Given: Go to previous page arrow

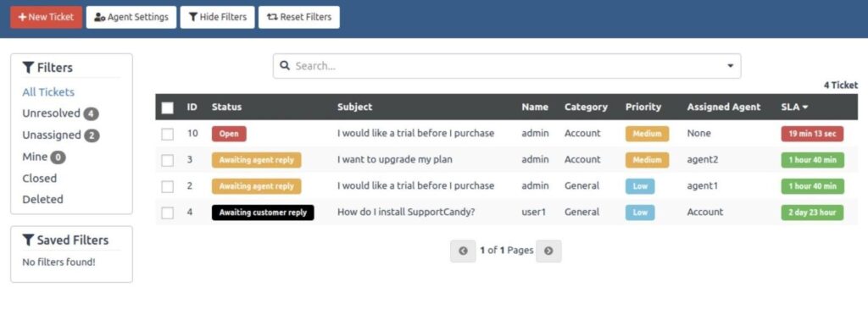Looking at the screenshot, I should click(464, 251).
